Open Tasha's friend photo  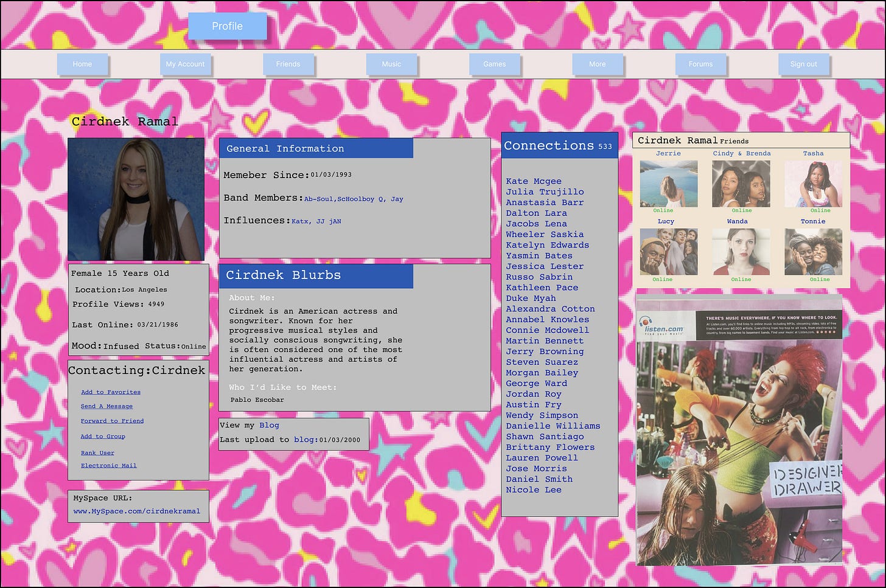click(x=813, y=183)
